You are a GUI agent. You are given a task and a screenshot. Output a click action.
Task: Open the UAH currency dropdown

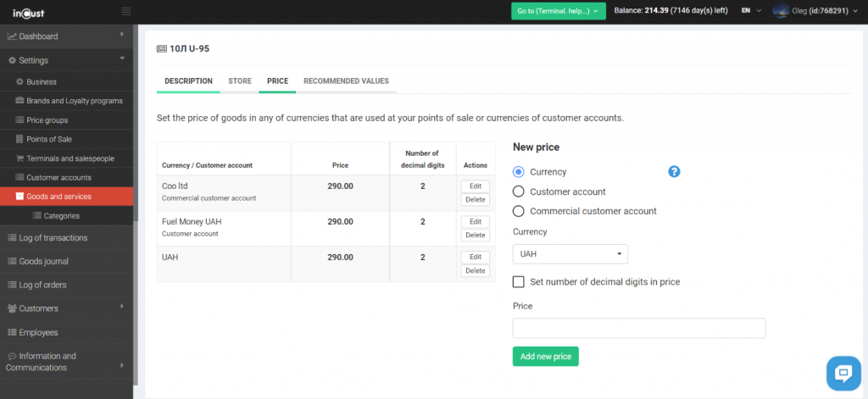(570, 253)
